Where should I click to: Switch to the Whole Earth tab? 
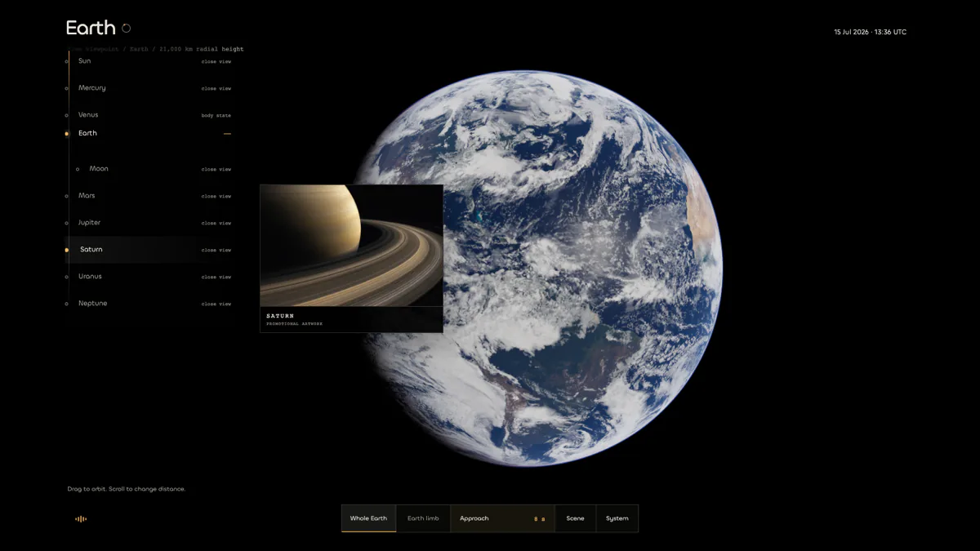(x=368, y=518)
